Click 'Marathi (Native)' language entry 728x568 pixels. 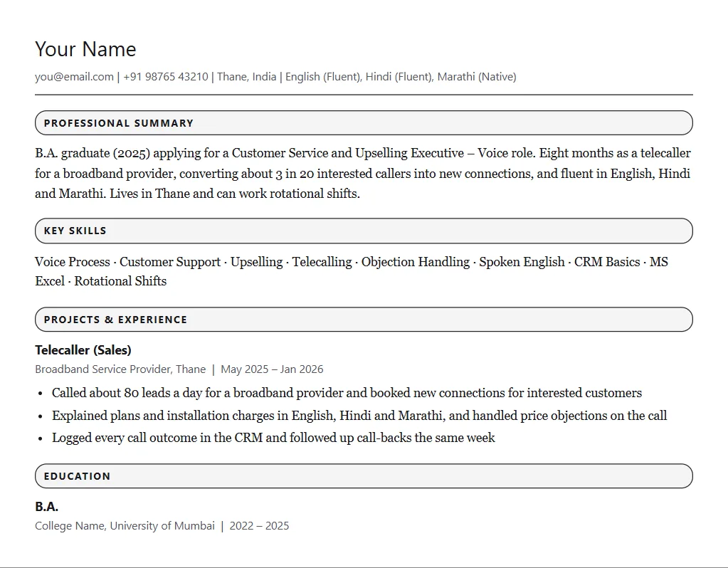click(x=477, y=77)
